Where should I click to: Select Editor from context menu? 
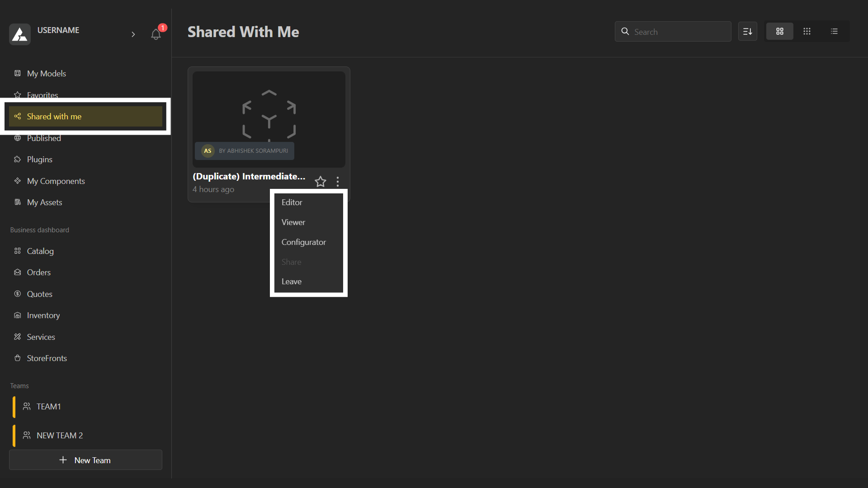(x=292, y=202)
